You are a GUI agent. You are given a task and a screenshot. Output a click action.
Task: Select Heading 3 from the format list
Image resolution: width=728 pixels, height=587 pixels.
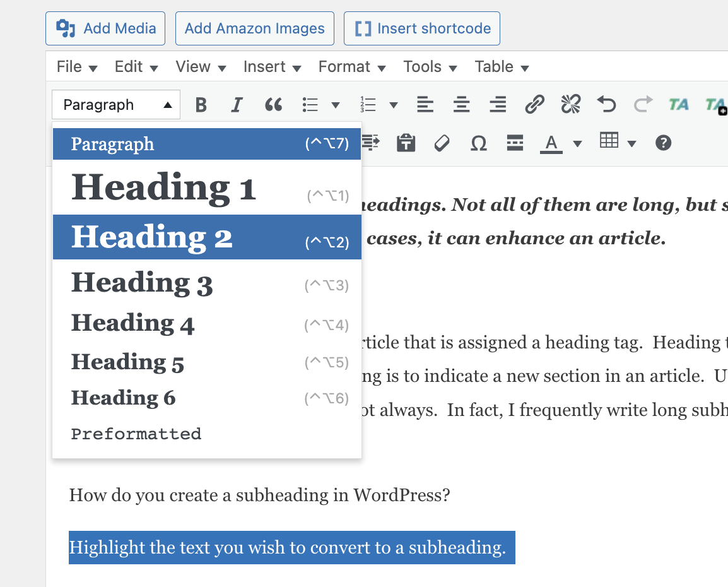[207, 283]
